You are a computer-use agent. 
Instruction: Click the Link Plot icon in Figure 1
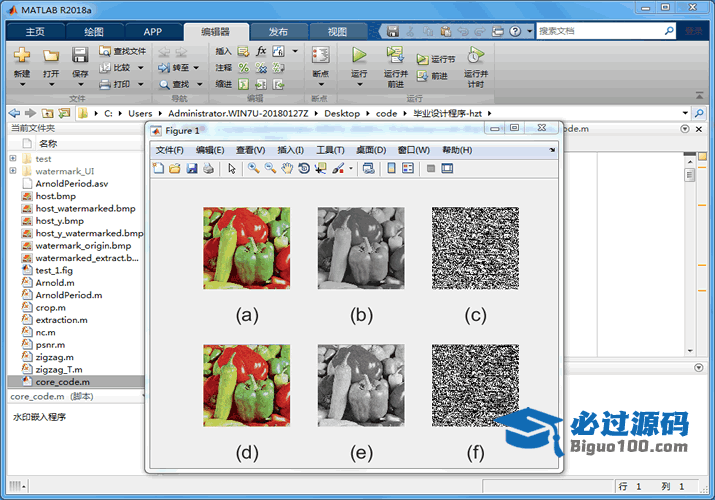[368, 169]
